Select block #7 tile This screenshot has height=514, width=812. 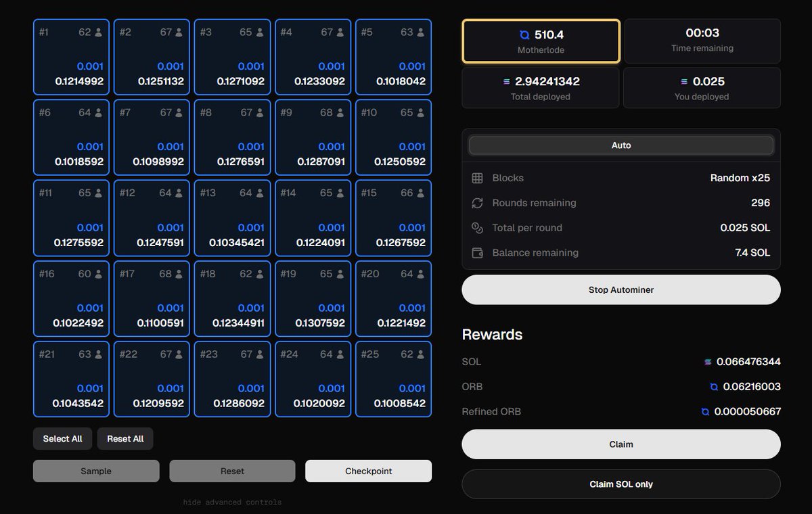[x=152, y=137]
